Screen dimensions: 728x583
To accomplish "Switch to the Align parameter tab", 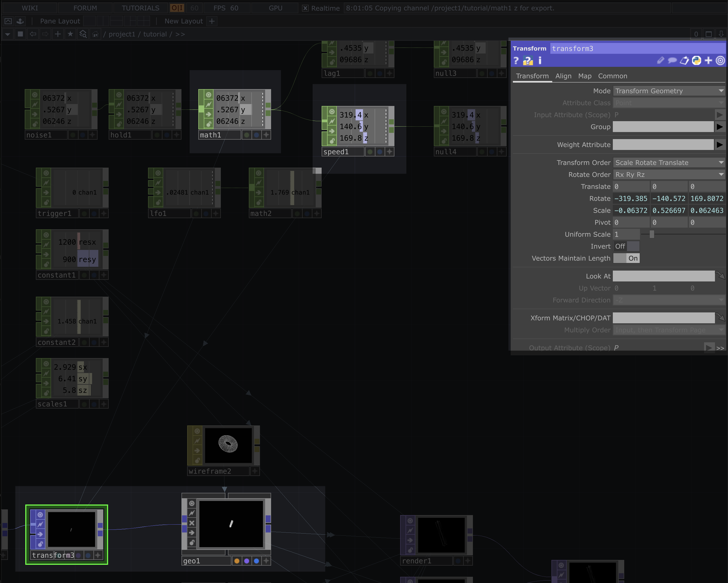I will coord(563,76).
